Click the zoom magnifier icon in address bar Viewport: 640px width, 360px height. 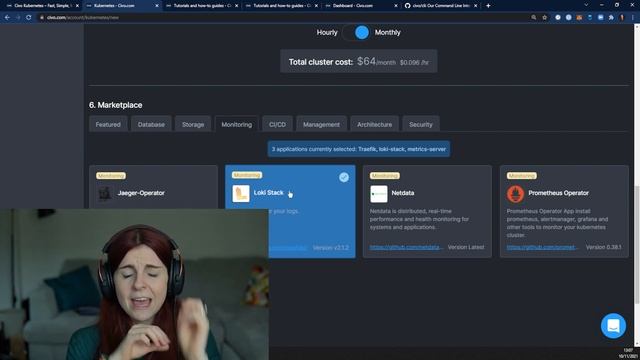533,18
